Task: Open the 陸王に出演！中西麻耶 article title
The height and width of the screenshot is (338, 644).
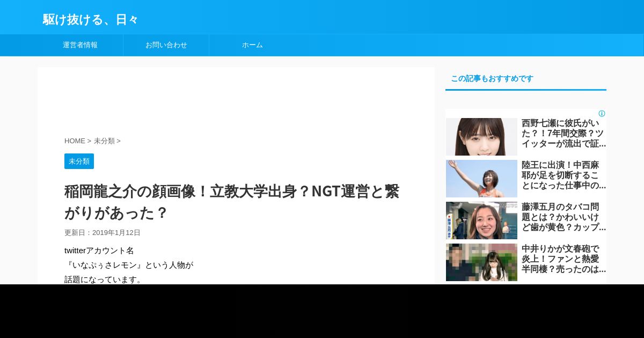Action: (x=563, y=175)
